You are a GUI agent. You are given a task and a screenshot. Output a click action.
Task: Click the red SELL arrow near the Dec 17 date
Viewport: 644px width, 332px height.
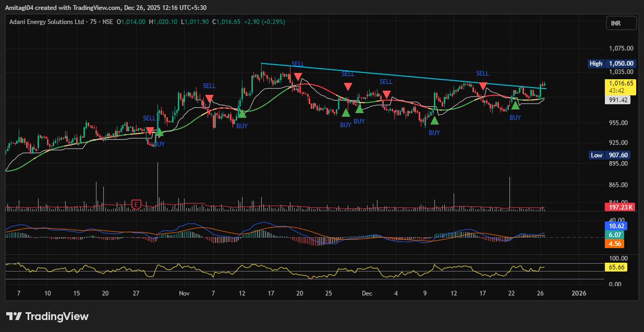pyautogui.click(x=483, y=86)
